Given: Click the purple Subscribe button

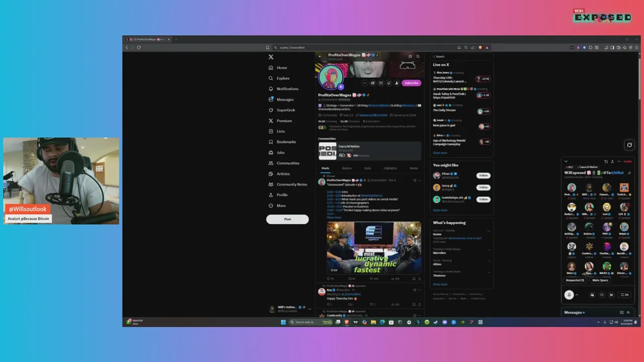Looking at the screenshot, I should point(412,83).
